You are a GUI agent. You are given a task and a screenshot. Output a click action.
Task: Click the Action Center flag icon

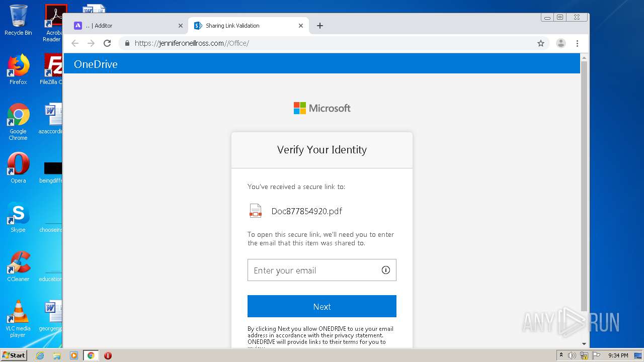point(596,355)
